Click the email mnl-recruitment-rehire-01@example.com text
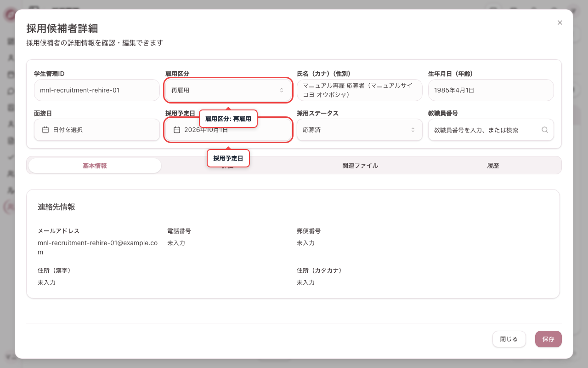This screenshot has width=588, height=368. [x=97, y=247]
